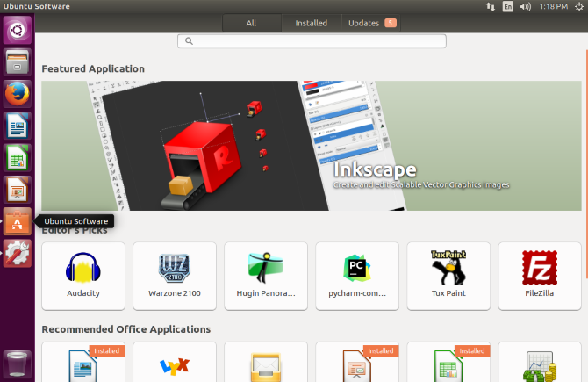Open the Hugin Panorama app tile

tap(266, 276)
